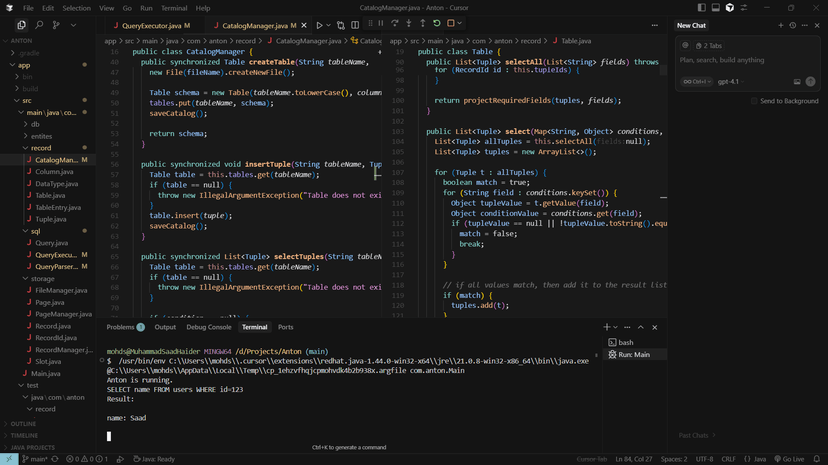Expand the OUTLINE section
Screen dimensions: 828x465
pos(22,424)
